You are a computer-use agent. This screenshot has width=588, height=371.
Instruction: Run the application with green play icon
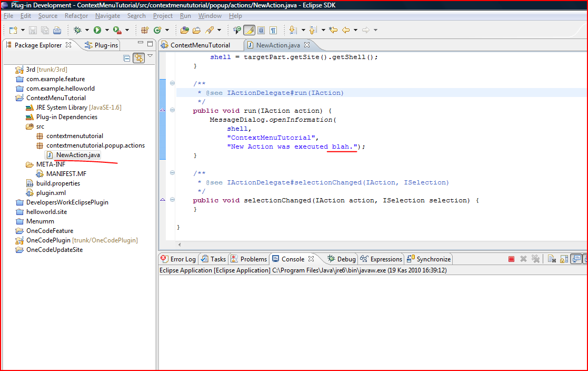point(97,30)
